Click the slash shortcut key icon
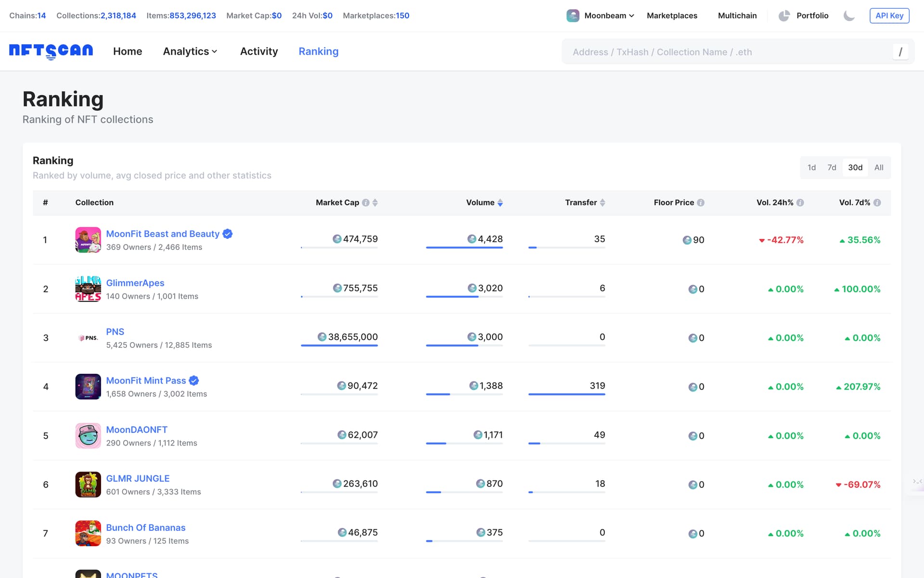The image size is (924, 578). point(900,52)
